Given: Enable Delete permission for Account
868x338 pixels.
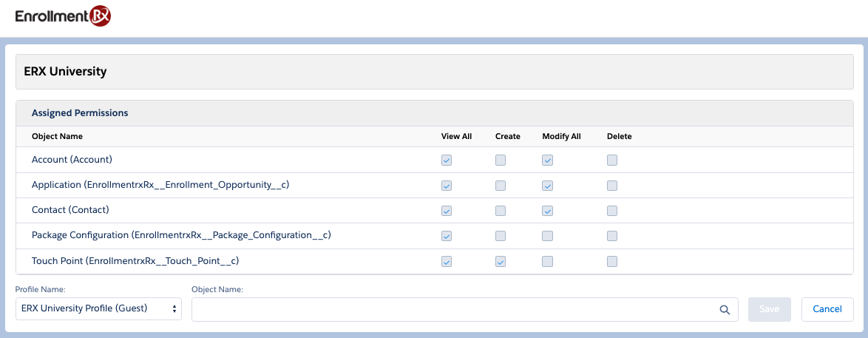Looking at the screenshot, I should pyautogui.click(x=612, y=160).
